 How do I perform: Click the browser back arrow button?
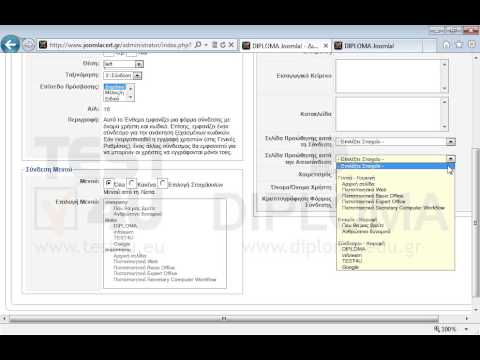(10, 45)
